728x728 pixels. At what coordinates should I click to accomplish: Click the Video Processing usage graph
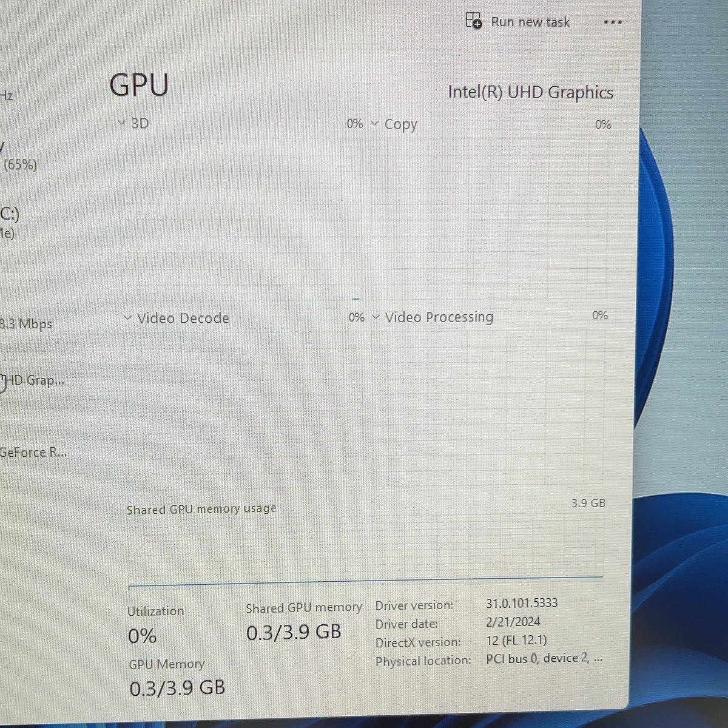point(488,408)
